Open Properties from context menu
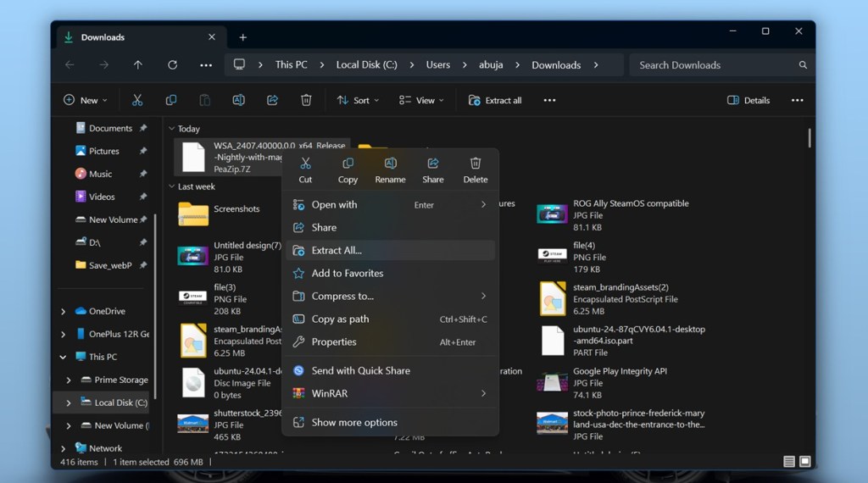This screenshot has height=483, width=868. click(x=390, y=342)
